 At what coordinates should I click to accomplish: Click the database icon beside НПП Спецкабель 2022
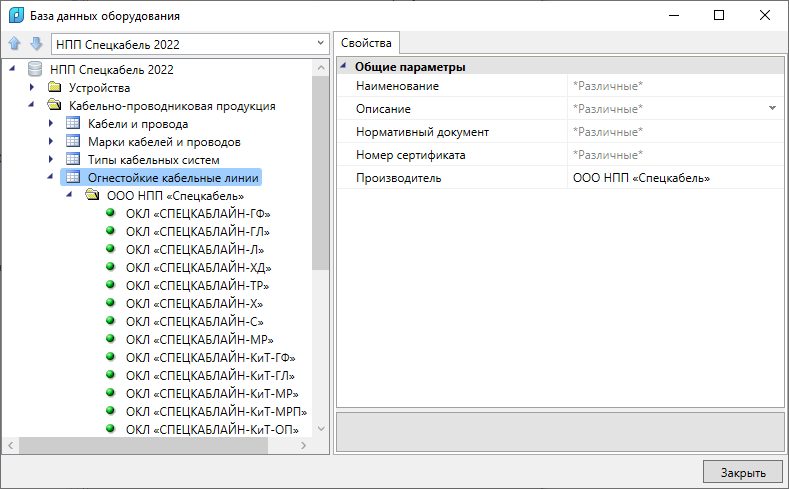click(35, 69)
